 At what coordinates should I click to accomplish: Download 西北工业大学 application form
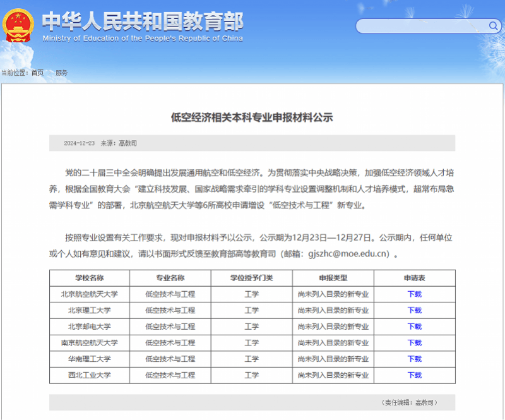point(415,375)
